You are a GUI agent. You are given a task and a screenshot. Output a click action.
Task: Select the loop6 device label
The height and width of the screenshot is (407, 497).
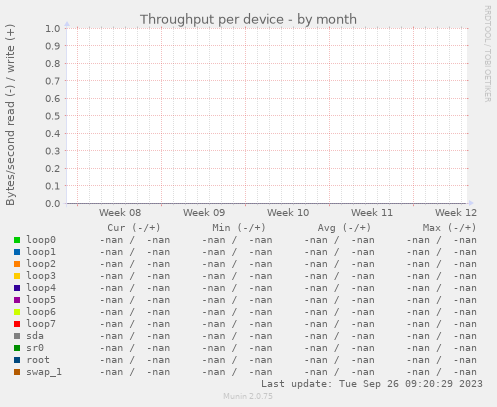[x=41, y=312]
